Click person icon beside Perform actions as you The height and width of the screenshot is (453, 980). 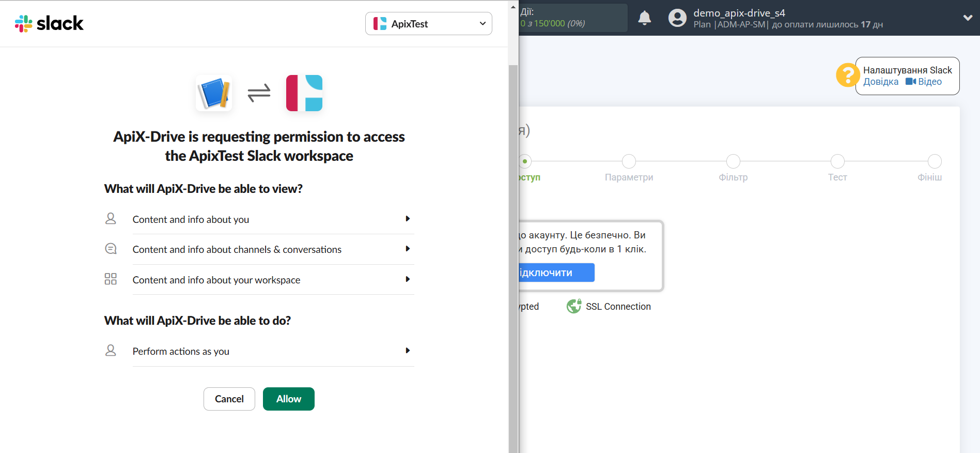(111, 351)
